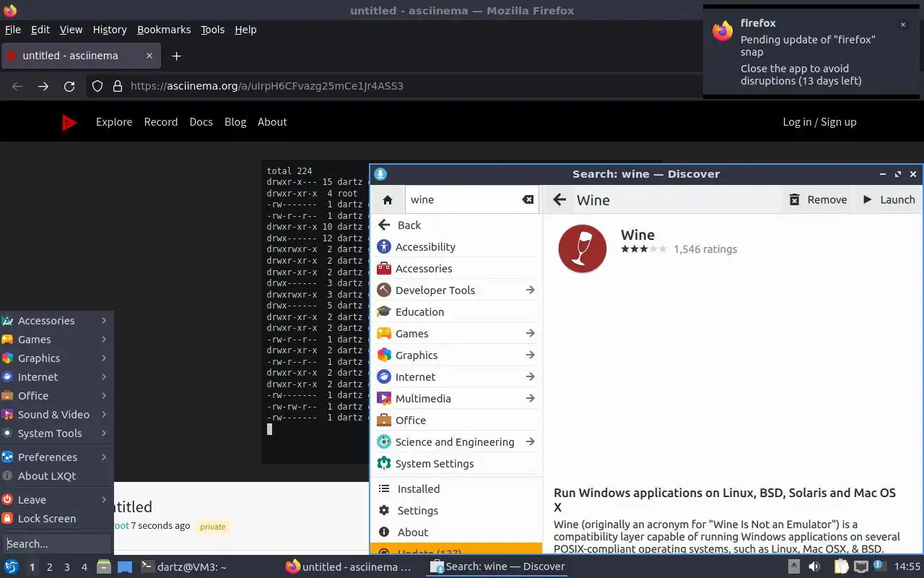Open Firefox File menu
The height and width of the screenshot is (578, 924).
13,30
